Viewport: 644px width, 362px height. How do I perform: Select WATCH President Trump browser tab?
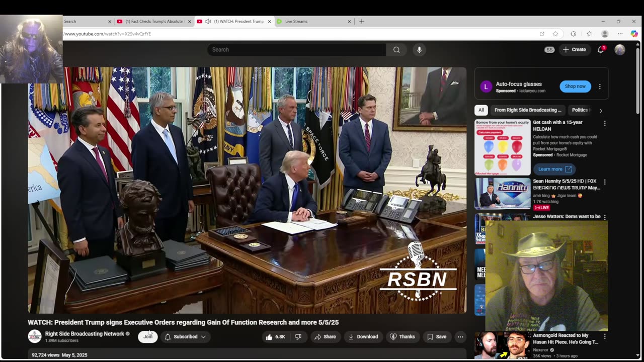click(x=234, y=22)
